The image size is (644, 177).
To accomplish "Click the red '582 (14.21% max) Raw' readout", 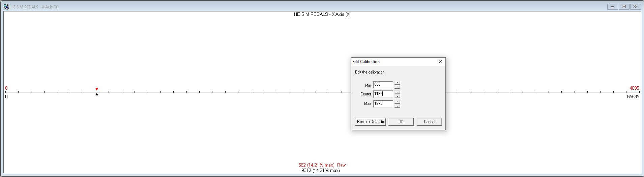I will tap(322, 165).
